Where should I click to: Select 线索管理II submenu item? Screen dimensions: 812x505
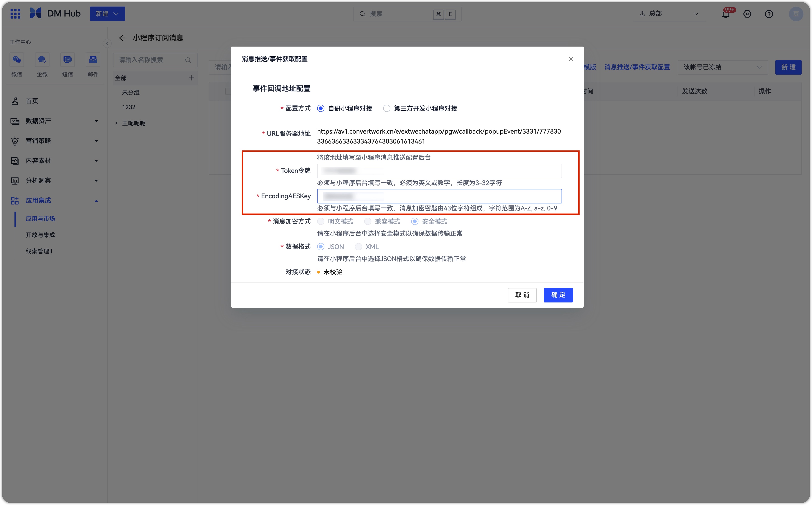(39, 252)
